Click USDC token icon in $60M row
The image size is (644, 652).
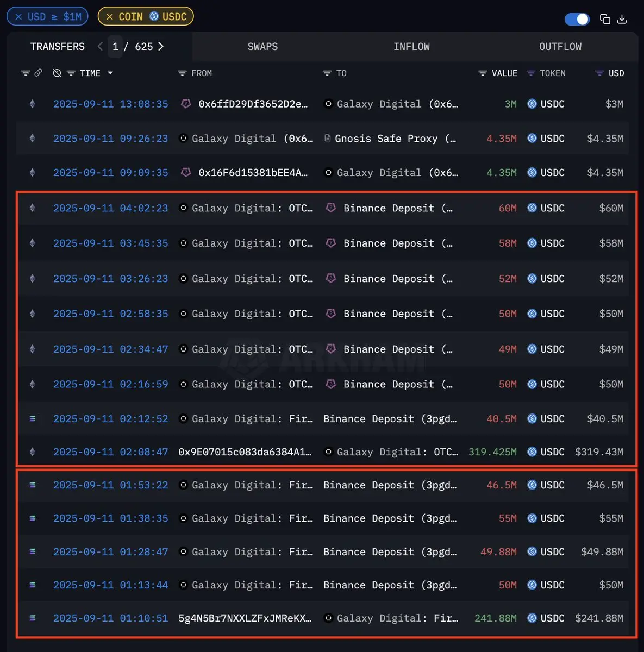tap(532, 208)
